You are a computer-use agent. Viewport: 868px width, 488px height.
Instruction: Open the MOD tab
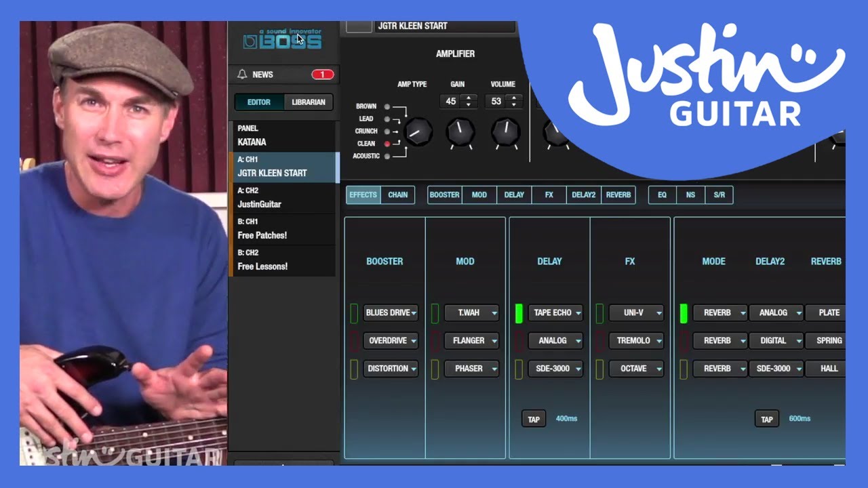pos(479,195)
